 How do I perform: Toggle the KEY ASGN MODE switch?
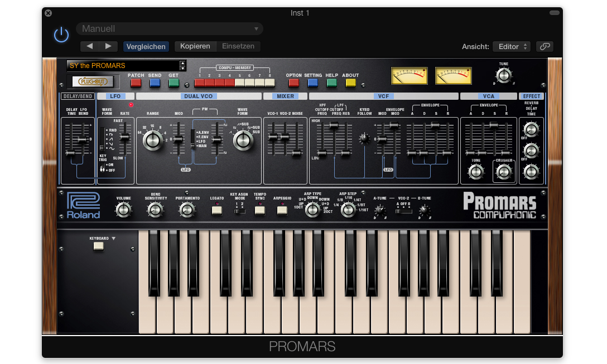point(240,212)
